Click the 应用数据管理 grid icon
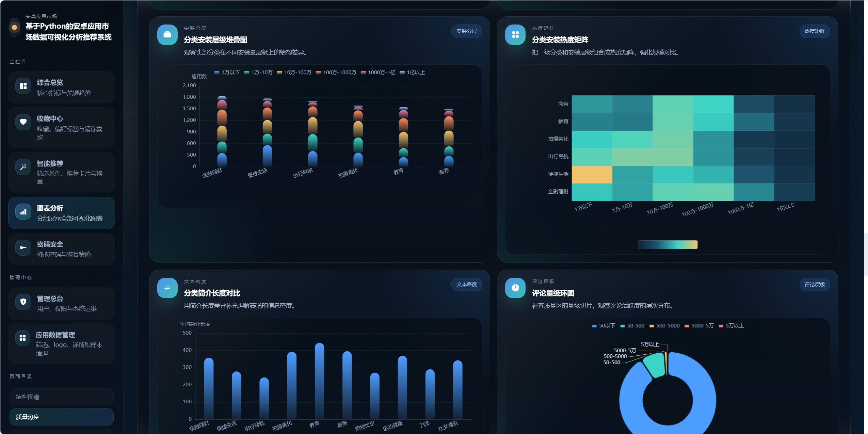This screenshot has width=868, height=434. click(x=23, y=338)
